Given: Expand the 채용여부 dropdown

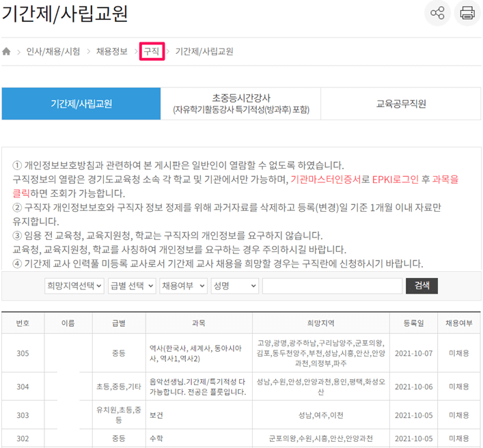Looking at the screenshot, I should [183, 286].
